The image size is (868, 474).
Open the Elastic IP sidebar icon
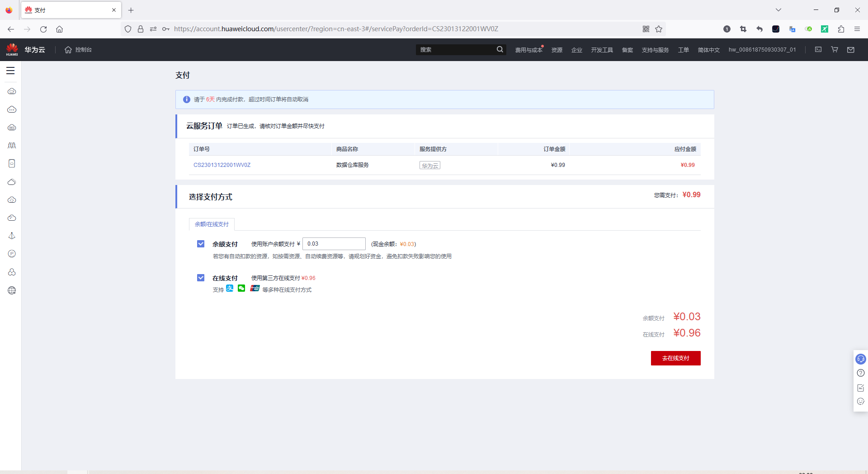pos(12,254)
